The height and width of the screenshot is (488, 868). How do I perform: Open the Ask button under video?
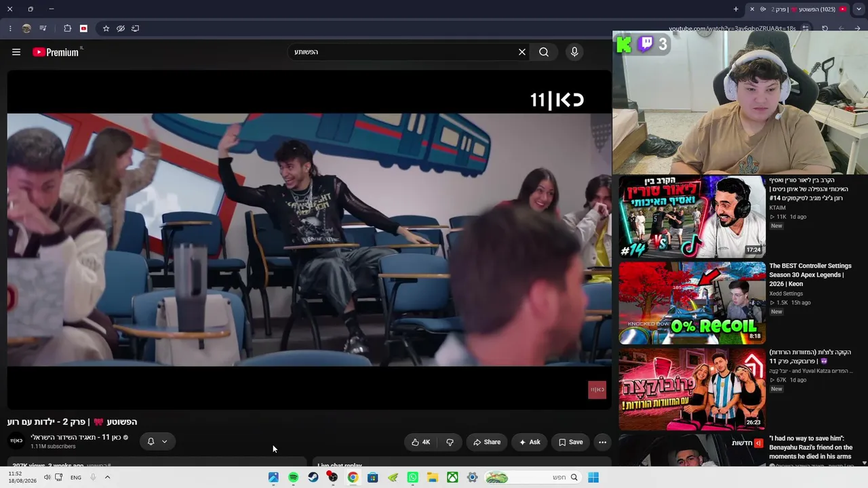pos(530,442)
